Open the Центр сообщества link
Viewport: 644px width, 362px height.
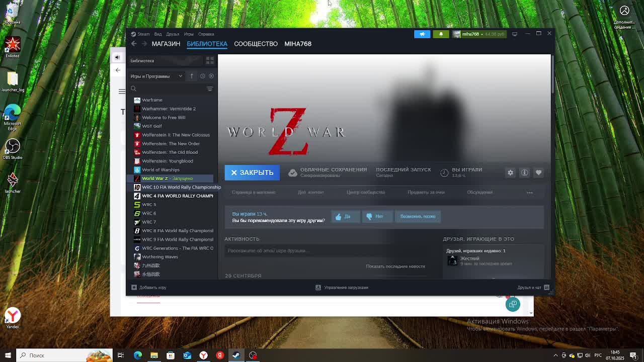(366, 192)
